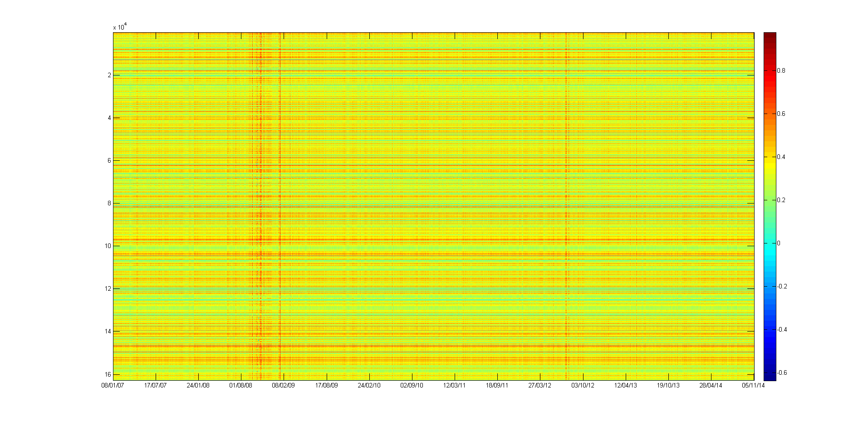Viewport: 868px width, 427px height.
Task: Click colorbar tick label 0
Action: pyautogui.click(x=779, y=243)
